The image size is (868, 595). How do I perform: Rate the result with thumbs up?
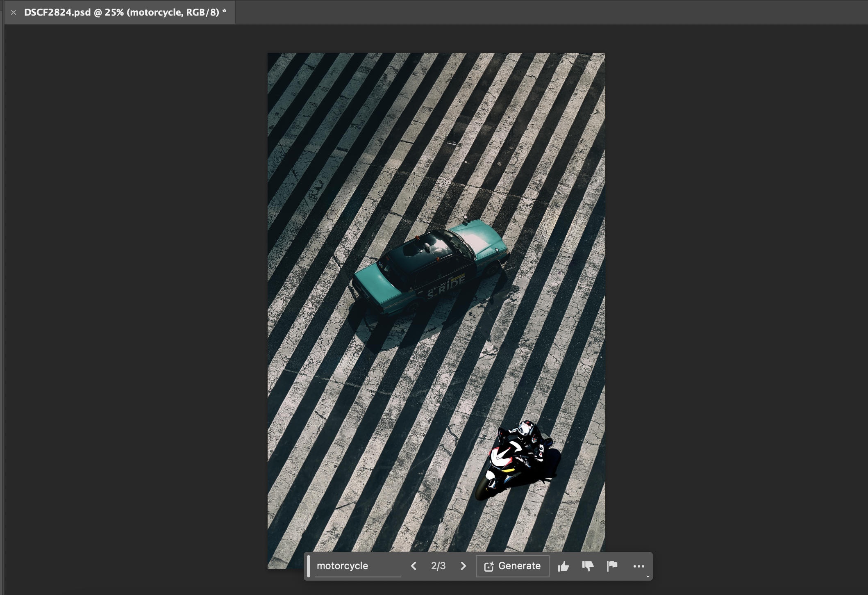tap(563, 567)
